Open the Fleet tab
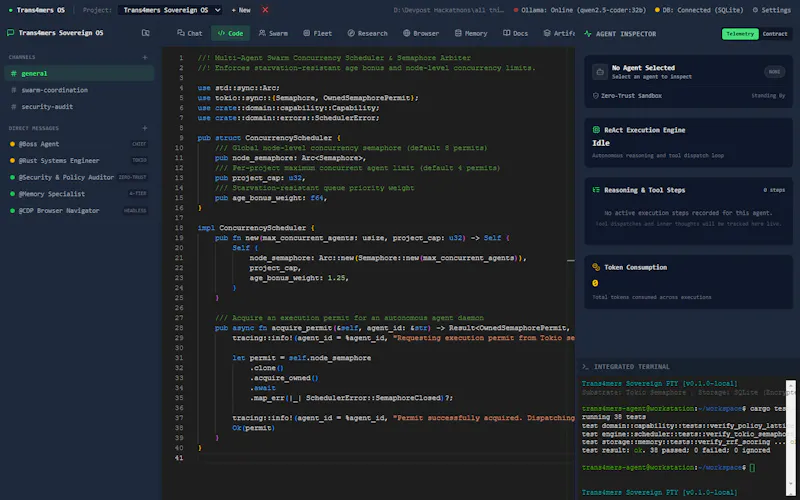The width and height of the screenshot is (800, 500). point(317,33)
